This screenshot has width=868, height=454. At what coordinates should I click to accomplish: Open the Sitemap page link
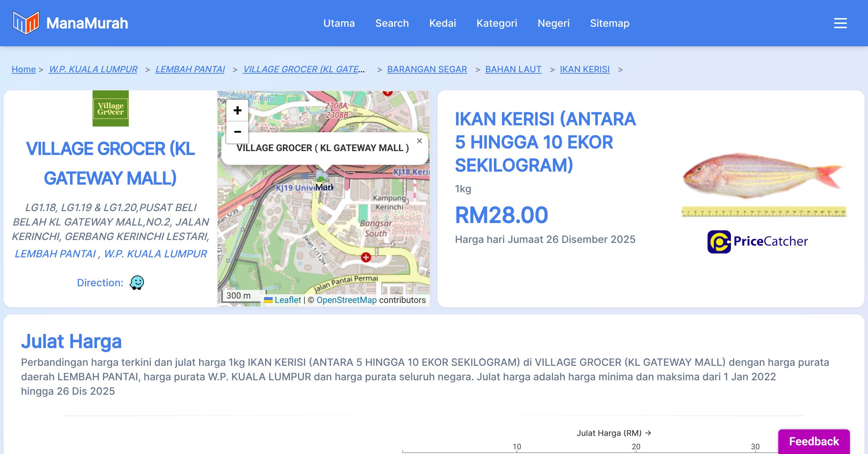(x=609, y=23)
